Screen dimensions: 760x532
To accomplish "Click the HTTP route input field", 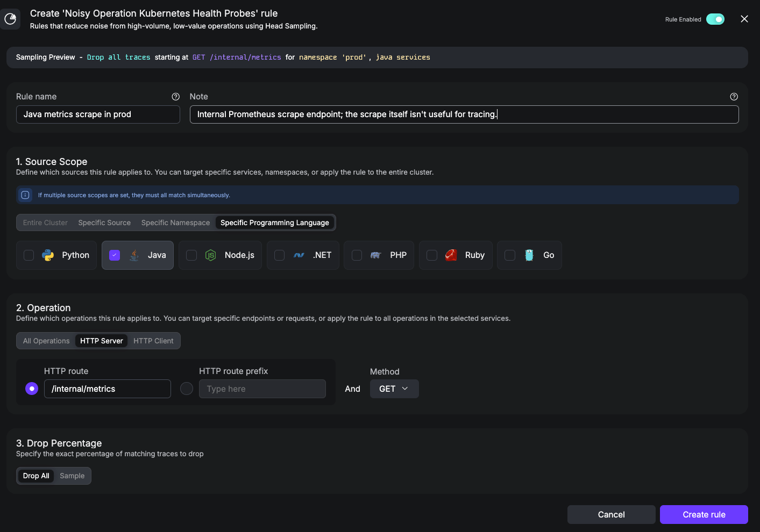I will (108, 389).
